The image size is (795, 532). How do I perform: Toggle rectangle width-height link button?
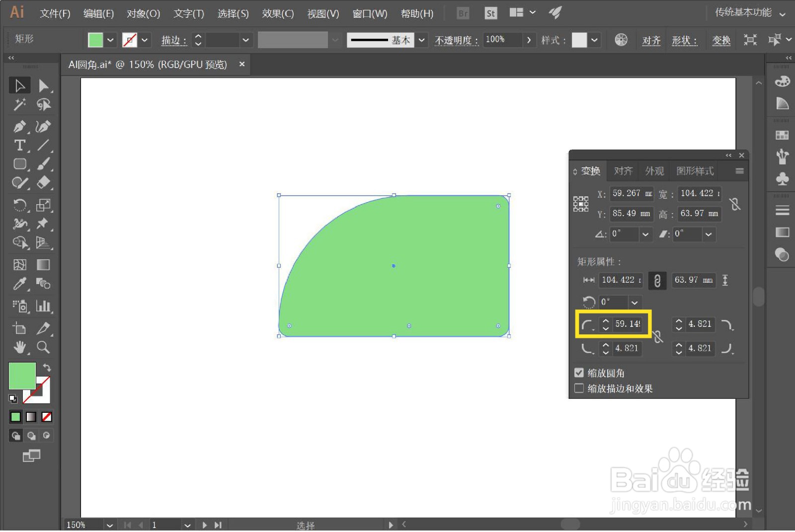(657, 281)
